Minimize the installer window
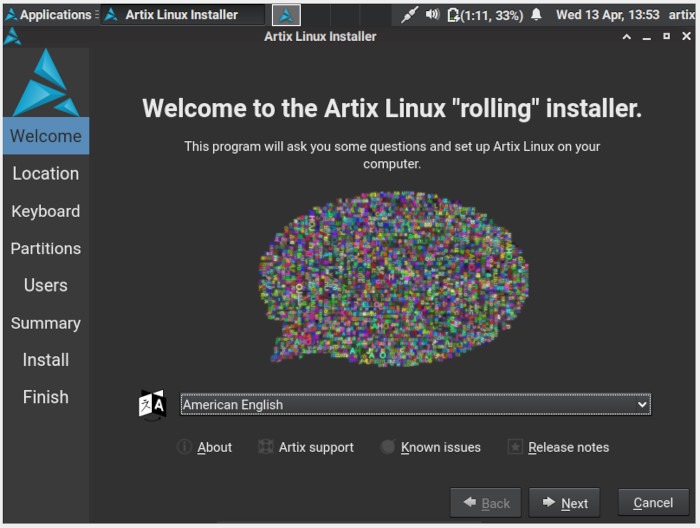The height and width of the screenshot is (528, 700). pyautogui.click(x=646, y=37)
